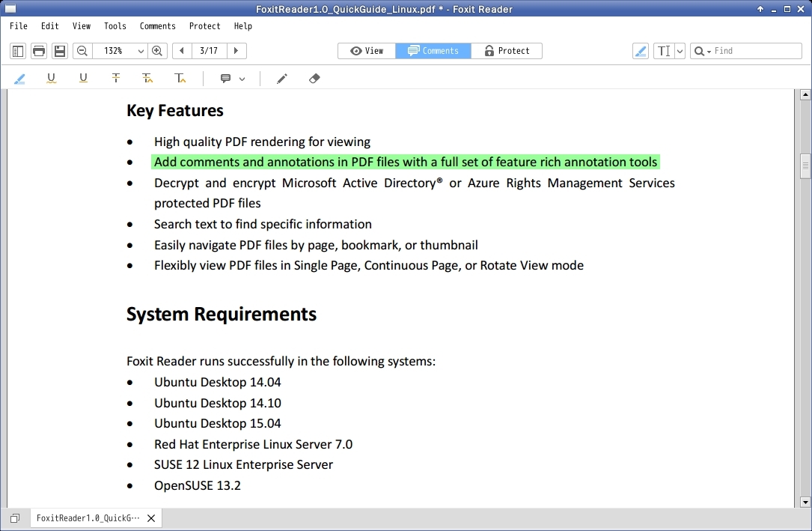Select the Squiggly underline tool

[x=52, y=79]
